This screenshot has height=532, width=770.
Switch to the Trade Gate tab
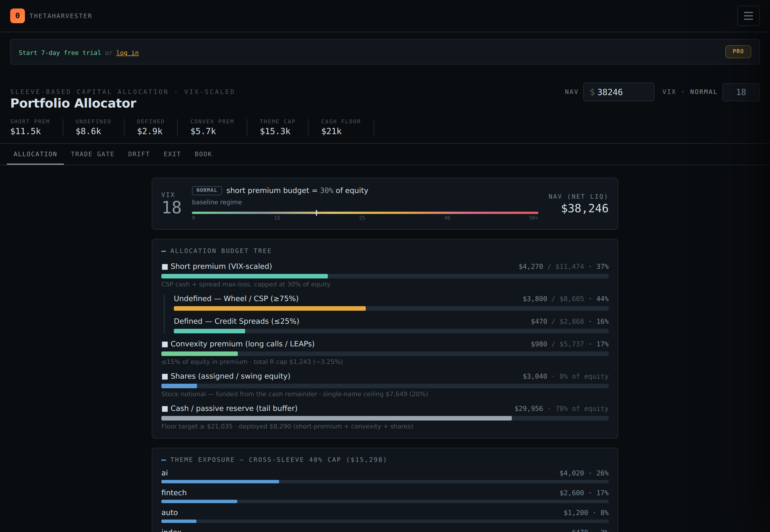click(93, 154)
